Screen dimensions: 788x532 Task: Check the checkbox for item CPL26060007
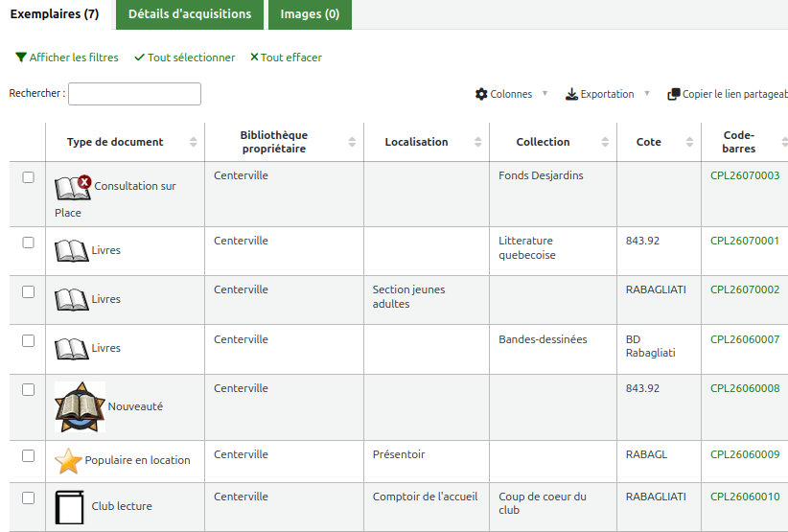pyautogui.click(x=28, y=340)
